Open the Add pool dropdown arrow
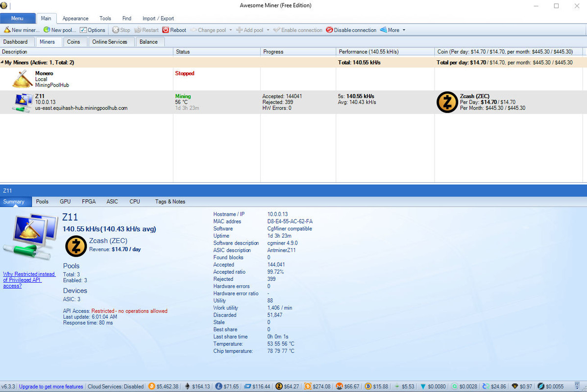Screen dimensions: 587x392 (x=268, y=30)
